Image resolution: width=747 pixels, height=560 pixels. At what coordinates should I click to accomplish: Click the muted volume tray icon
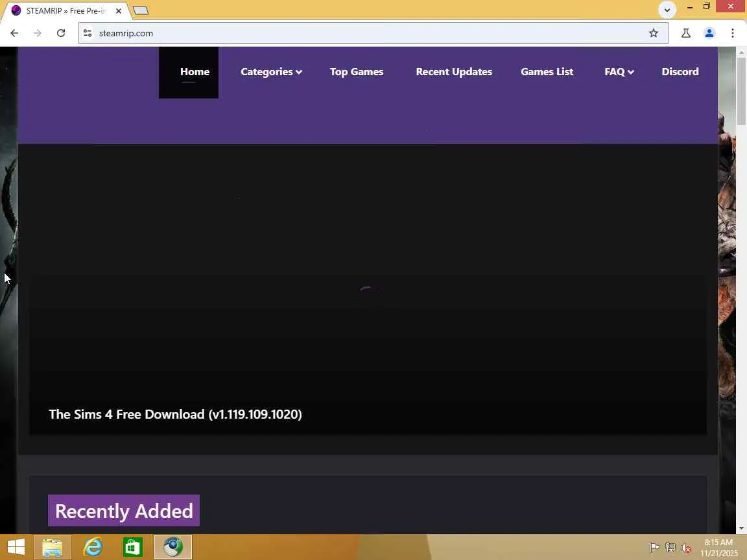tap(686, 548)
